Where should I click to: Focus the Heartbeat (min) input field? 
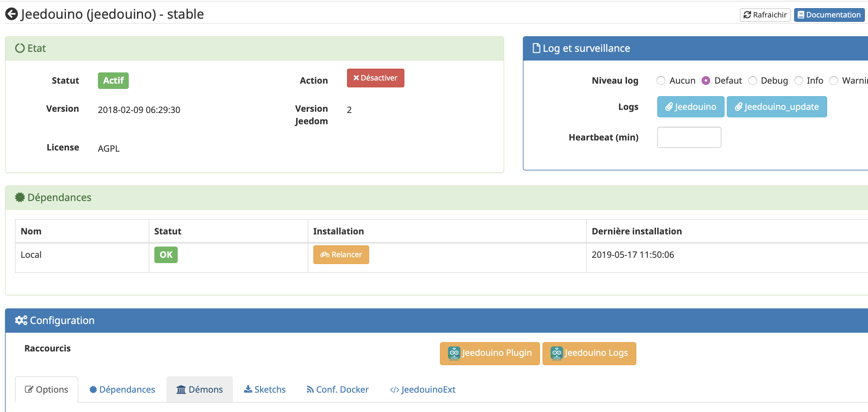click(x=689, y=137)
